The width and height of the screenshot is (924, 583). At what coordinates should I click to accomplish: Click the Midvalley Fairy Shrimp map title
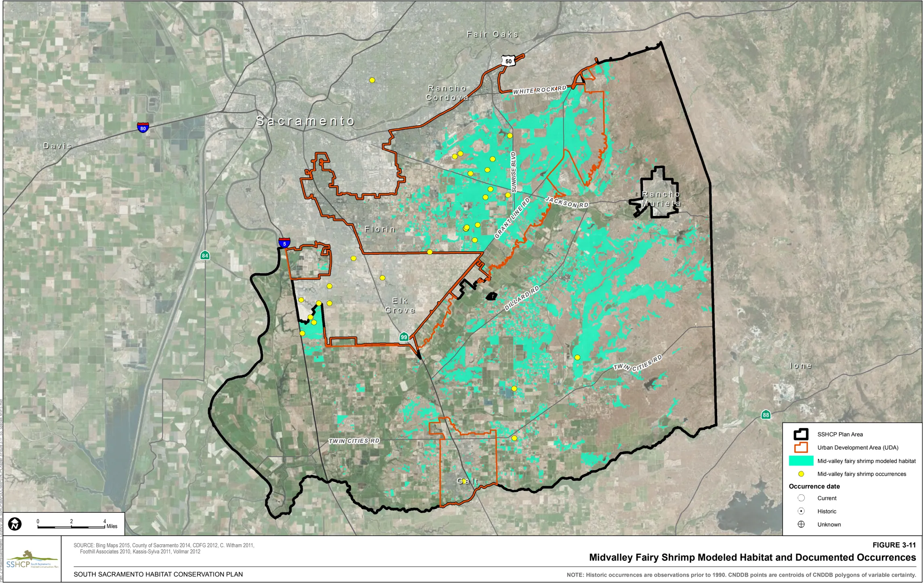coord(752,557)
